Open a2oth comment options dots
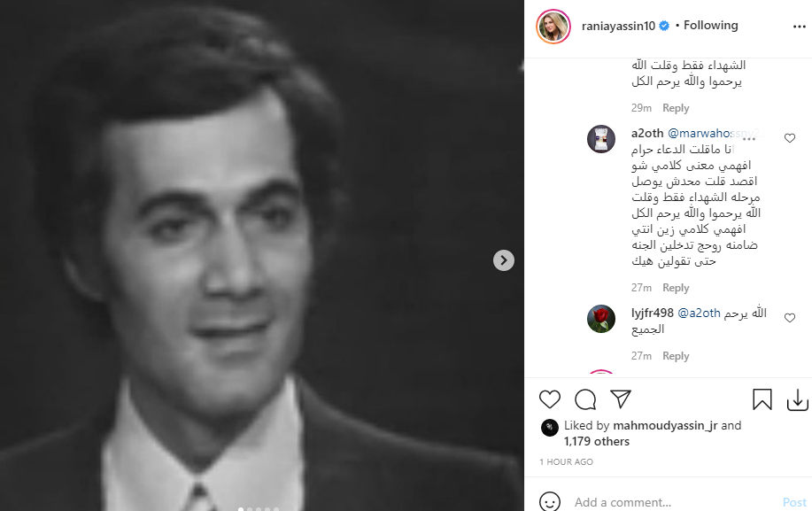Viewport: 812px width, 511px height. click(x=749, y=139)
